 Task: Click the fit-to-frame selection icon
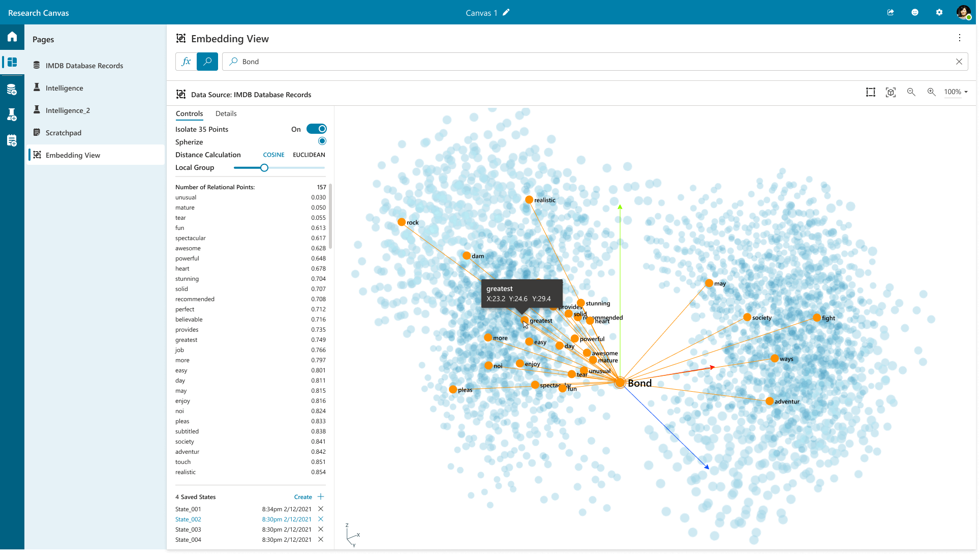(x=871, y=92)
